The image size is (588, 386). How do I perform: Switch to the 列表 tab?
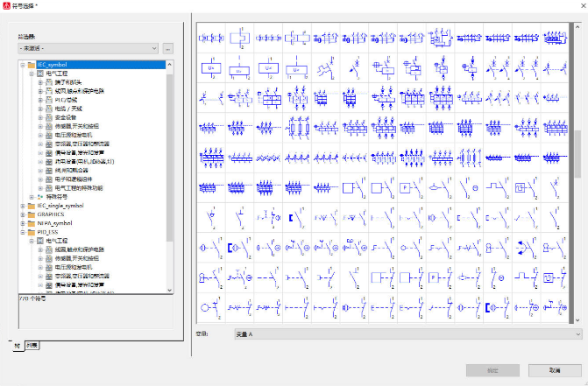32,346
